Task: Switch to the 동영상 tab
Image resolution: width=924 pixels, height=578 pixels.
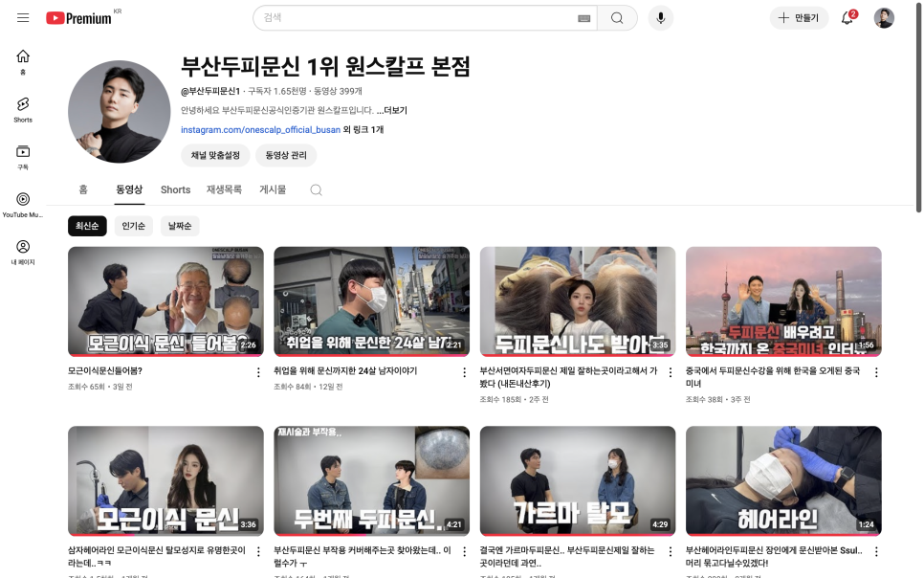Action: click(x=129, y=189)
